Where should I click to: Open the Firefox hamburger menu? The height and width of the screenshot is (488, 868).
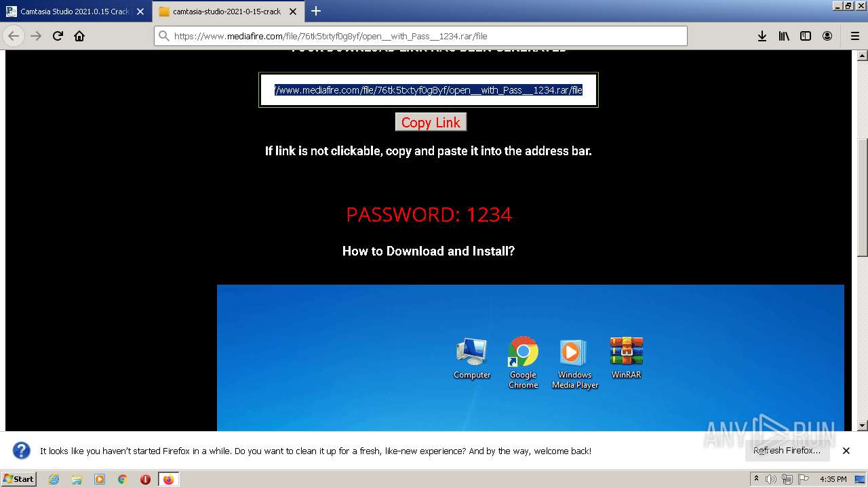(x=854, y=36)
